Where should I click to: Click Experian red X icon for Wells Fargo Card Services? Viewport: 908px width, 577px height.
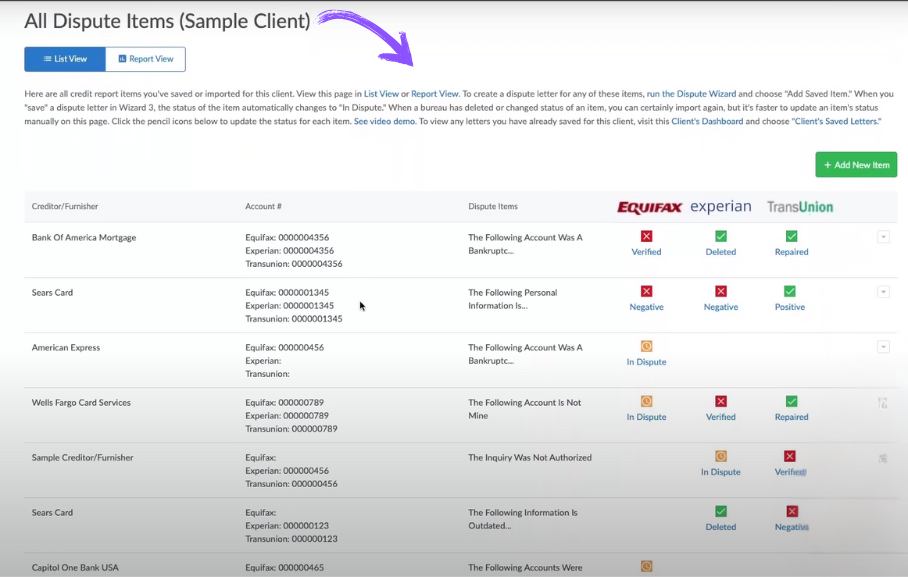[x=720, y=401]
